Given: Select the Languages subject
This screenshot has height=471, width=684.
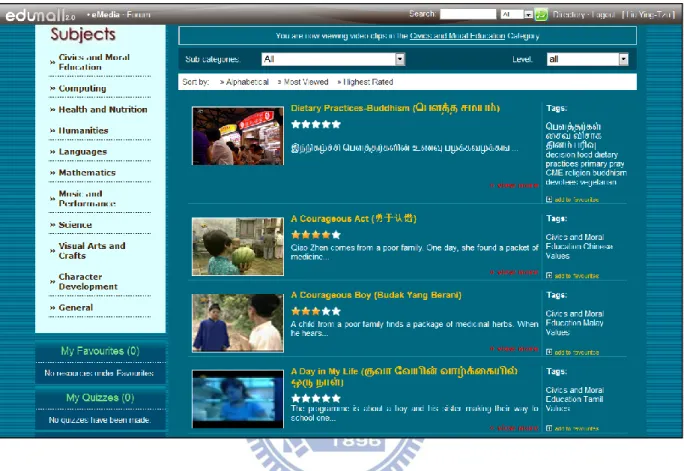Looking at the screenshot, I should point(83,152).
